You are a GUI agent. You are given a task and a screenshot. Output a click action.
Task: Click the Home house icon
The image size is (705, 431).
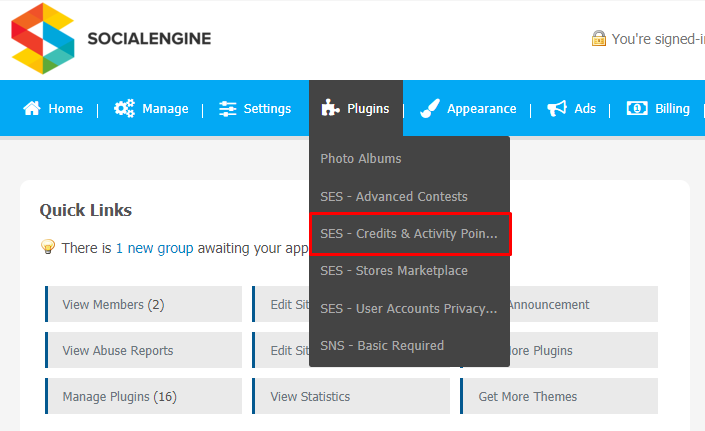pos(31,108)
